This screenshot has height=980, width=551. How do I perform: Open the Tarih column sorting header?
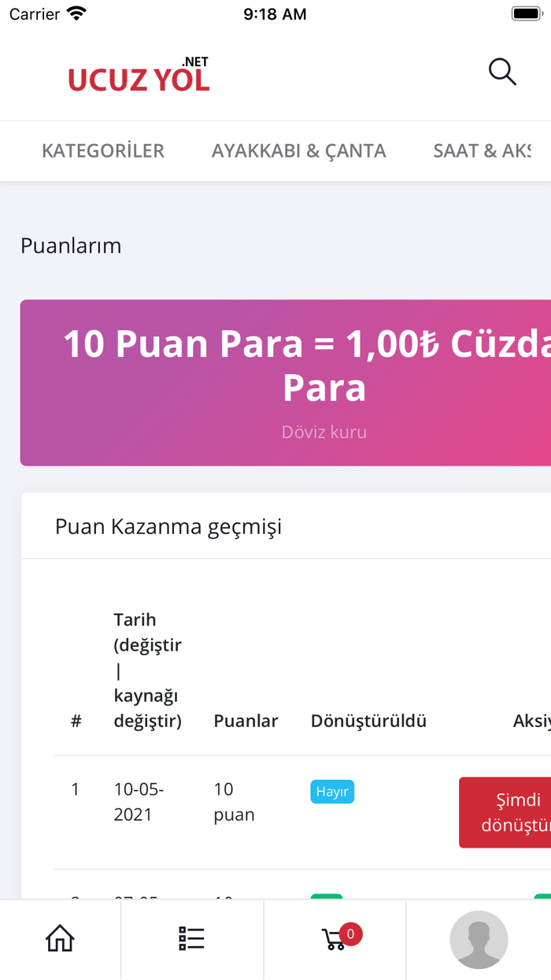tap(148, 669)
